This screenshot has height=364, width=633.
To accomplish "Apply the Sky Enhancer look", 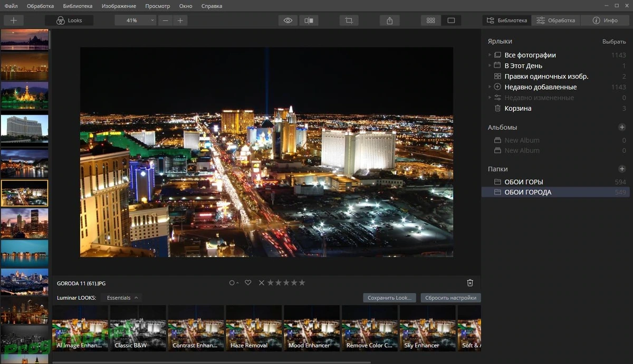I will pos(427,328).
